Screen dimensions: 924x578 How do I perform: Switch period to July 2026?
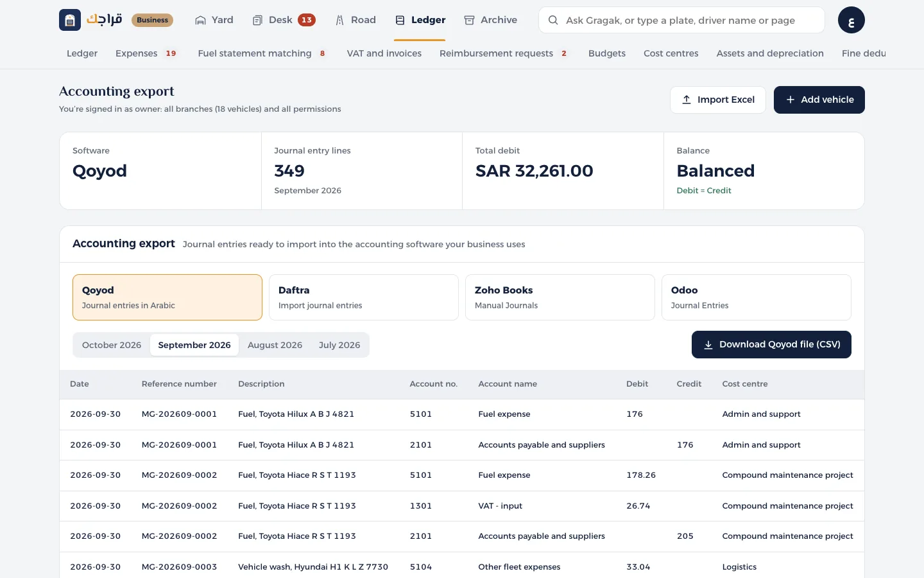point(339,345)
